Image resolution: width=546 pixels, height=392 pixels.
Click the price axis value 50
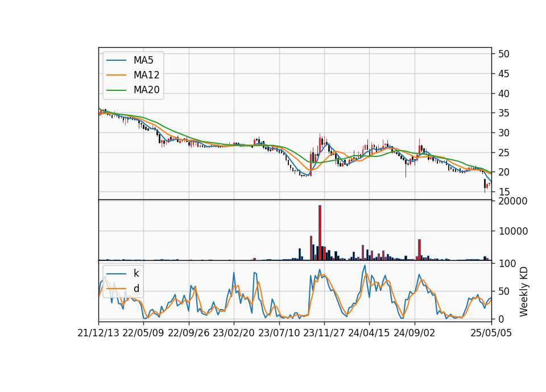(503, 54)
